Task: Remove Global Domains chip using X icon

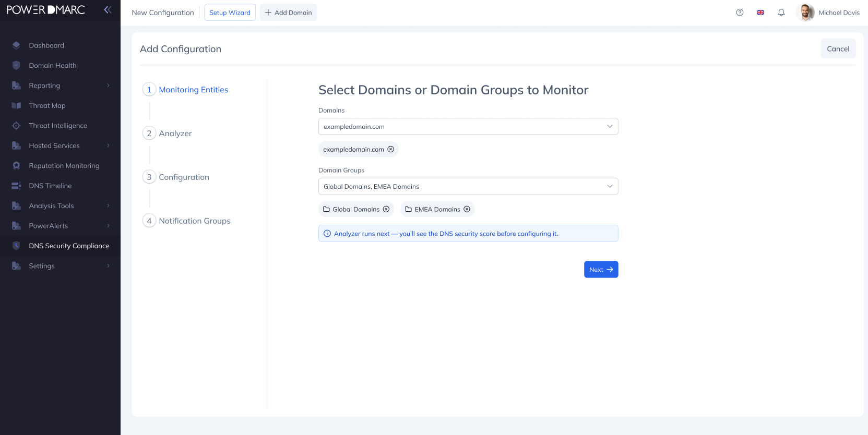Action: (x=386, y=209)
